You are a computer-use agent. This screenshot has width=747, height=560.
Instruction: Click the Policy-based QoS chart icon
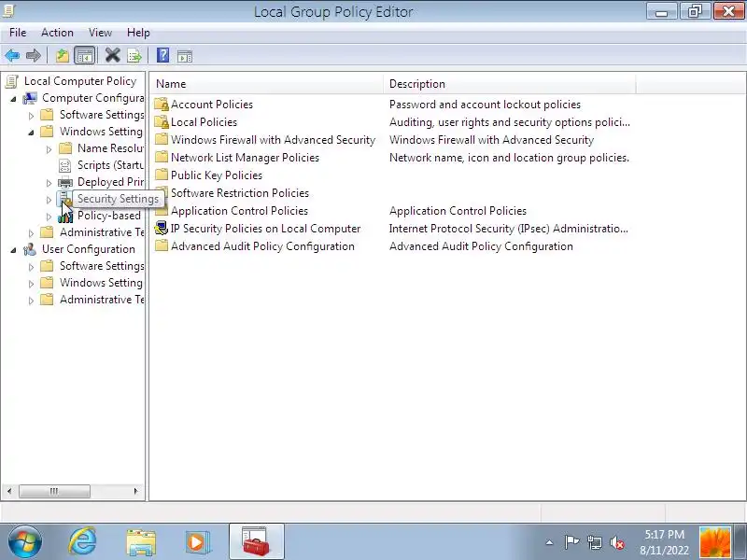coord(64,216)
